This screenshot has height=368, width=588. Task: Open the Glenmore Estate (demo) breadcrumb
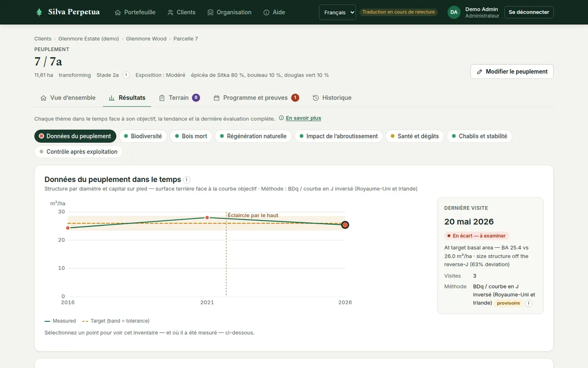tap(89, 39)
